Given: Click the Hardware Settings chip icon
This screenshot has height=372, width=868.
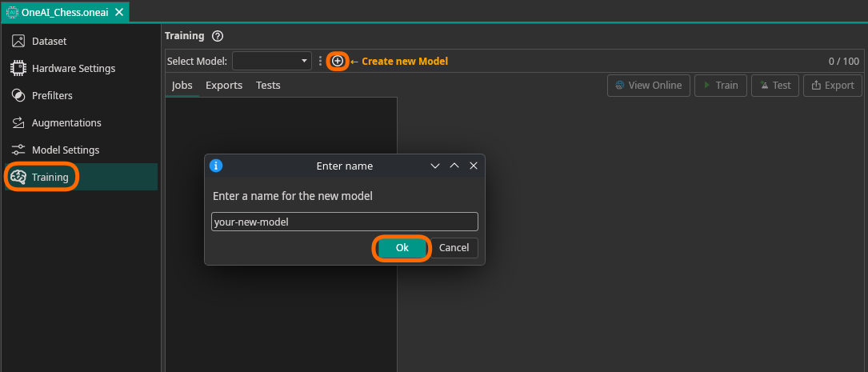Looking at the screenshot, I should tap(18, 68).
